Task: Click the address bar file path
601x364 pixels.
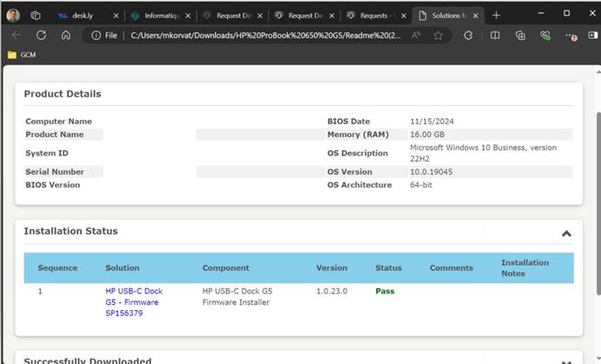Action: (266, 36)
